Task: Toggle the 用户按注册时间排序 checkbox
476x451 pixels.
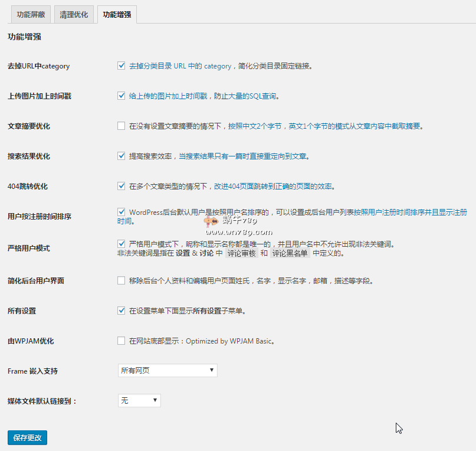Action: (x=122, y=212)
